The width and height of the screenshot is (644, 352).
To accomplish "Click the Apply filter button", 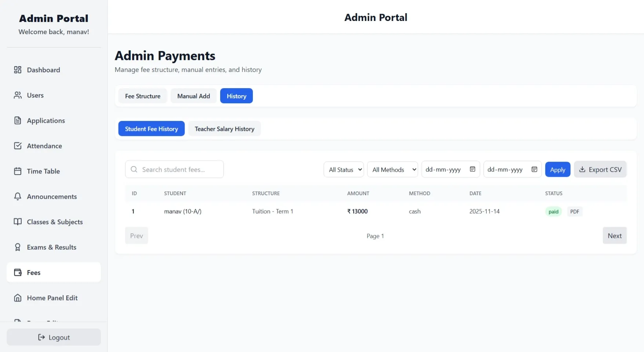I will [557, 169].
